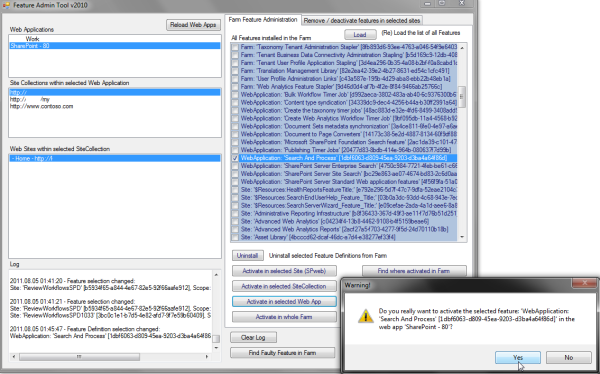
Task: Check 'User Profile Administration Links' checkbox
Action: click(235, 79)
